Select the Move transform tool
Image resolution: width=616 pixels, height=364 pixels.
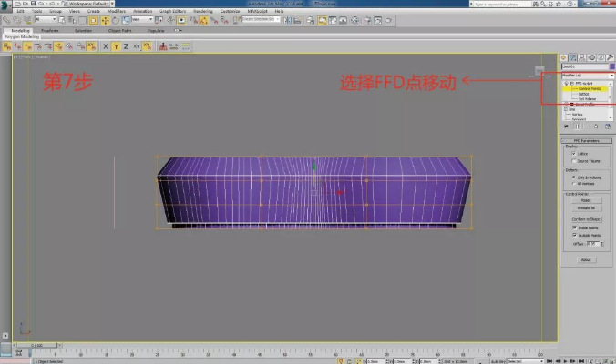pyautogui.click(x=105, y=19)
